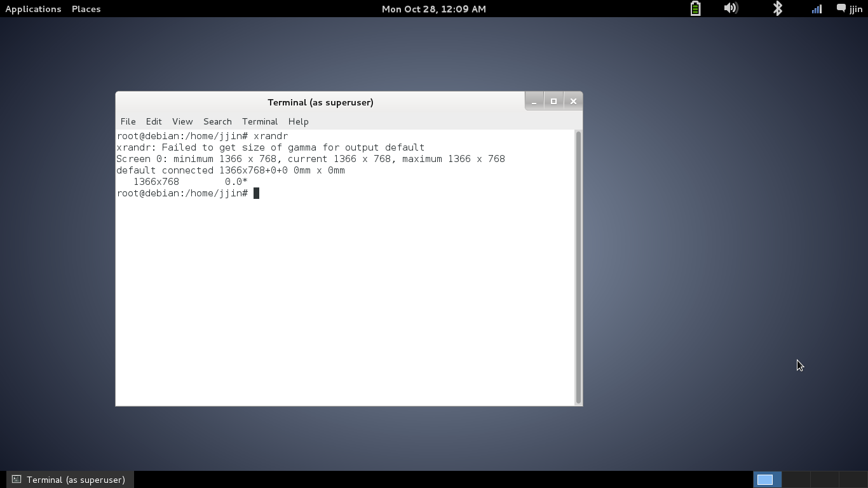This screenshot has height=488, width=868.
Task: Maximize the Terminal window
Action: click(x=553, y=101)
